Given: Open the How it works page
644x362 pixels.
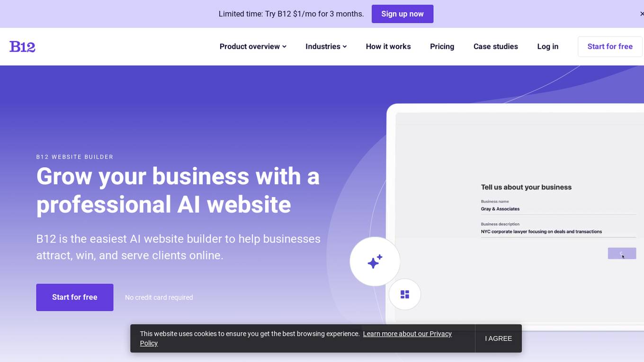Looking at the screenshot, I should 388,46.
